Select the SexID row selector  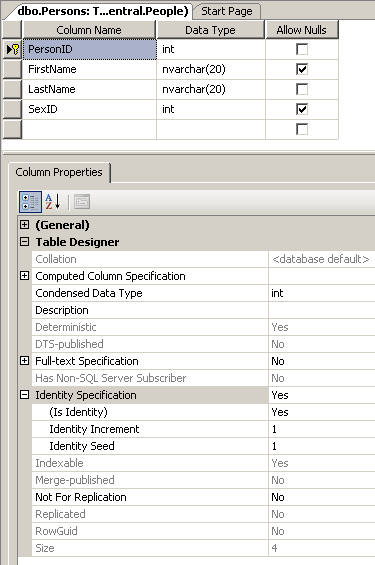point(12,109)
